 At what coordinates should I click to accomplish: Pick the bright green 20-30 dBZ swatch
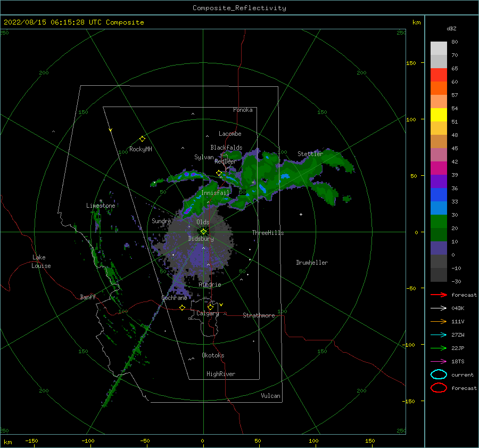coord(439,222)
